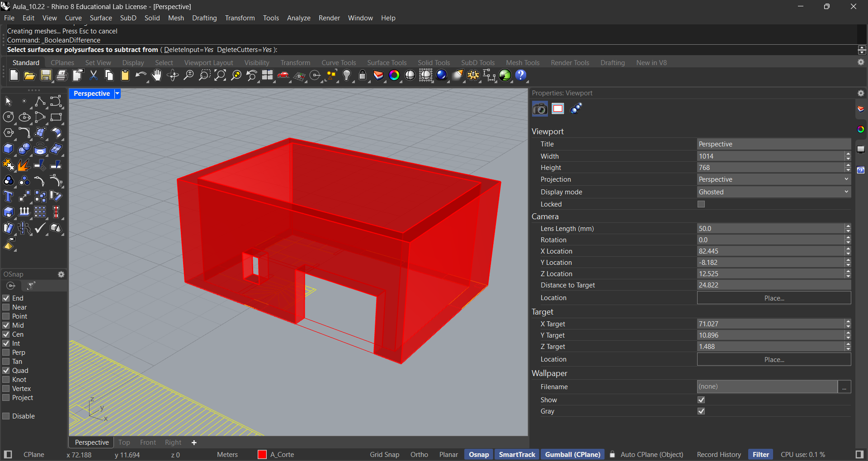Select the Rectangle tool in the left toolbox
This screenshot has height=461, width=868.
(56, 117)
